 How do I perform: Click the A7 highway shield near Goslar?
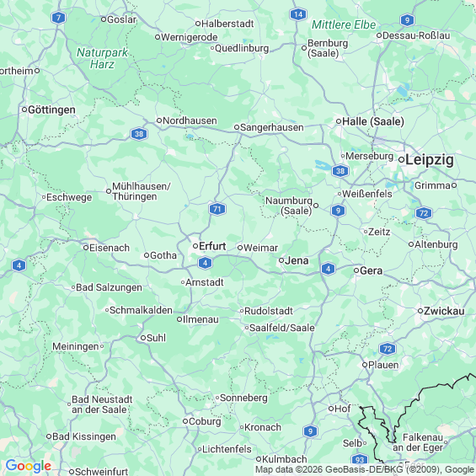point(59,18)
